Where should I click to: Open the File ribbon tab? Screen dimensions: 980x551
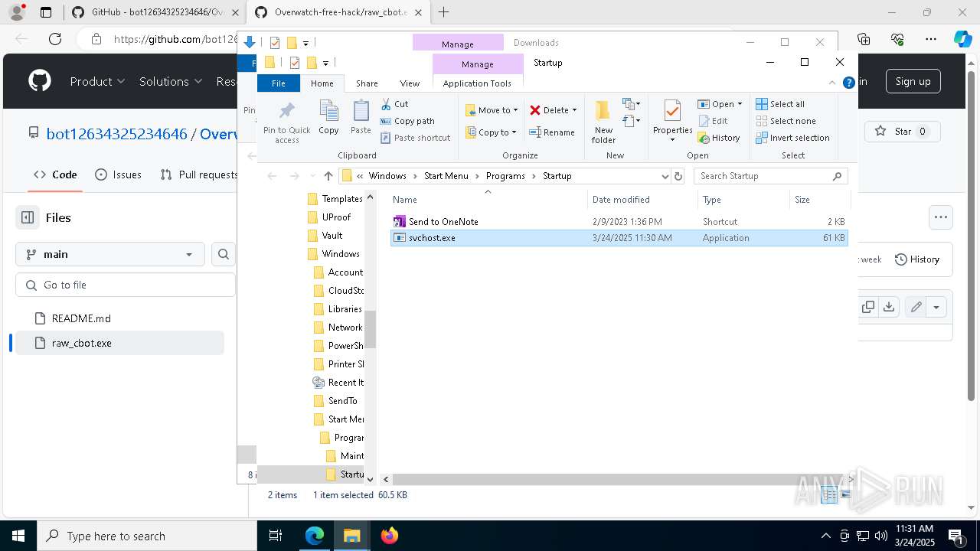click(279, 83)
